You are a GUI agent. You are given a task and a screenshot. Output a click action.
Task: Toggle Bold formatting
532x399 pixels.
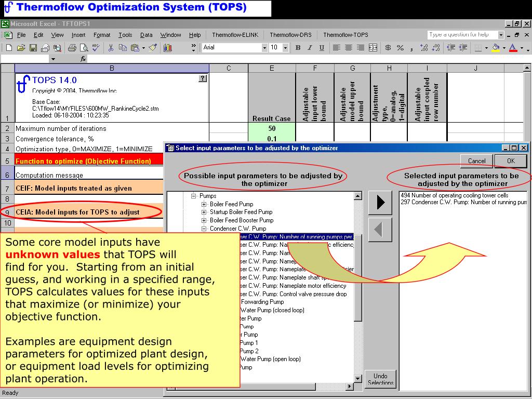coord(298,48)
